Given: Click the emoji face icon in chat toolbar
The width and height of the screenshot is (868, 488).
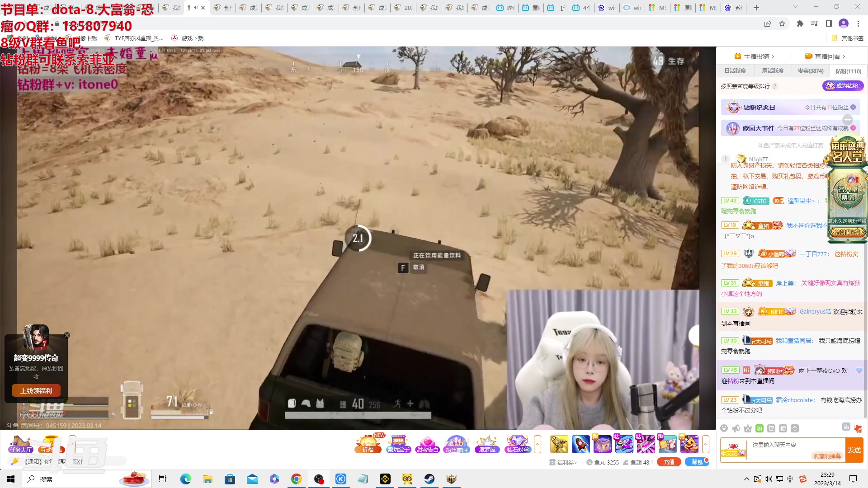Looking at the screenshot, I should [724, 428].
